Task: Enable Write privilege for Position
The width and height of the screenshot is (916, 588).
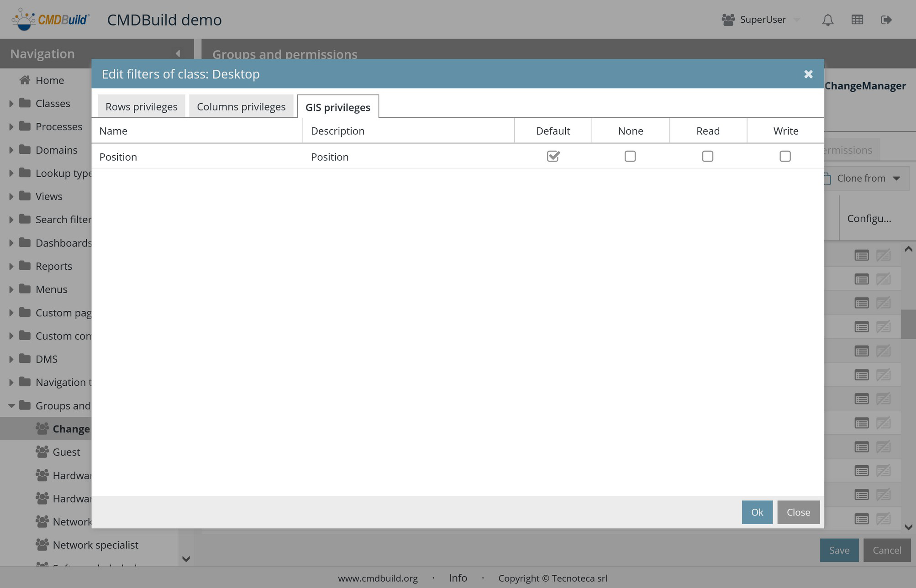Action: (785, 156)
